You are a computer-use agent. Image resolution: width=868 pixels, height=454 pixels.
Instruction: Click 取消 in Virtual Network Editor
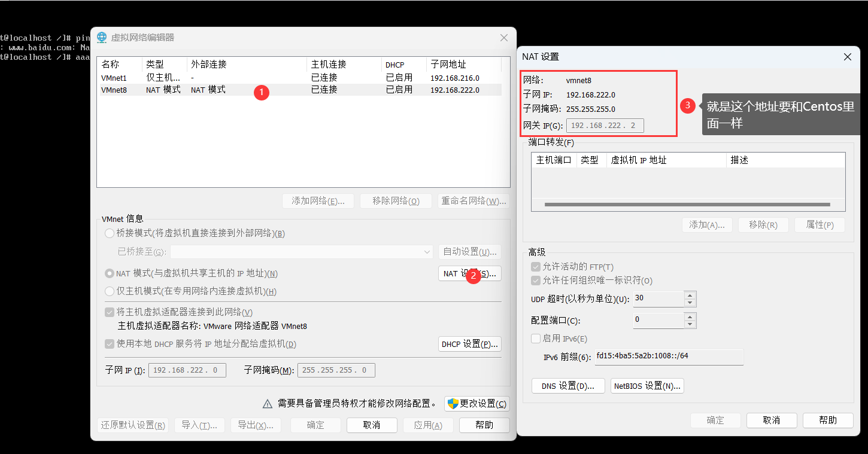372,425
